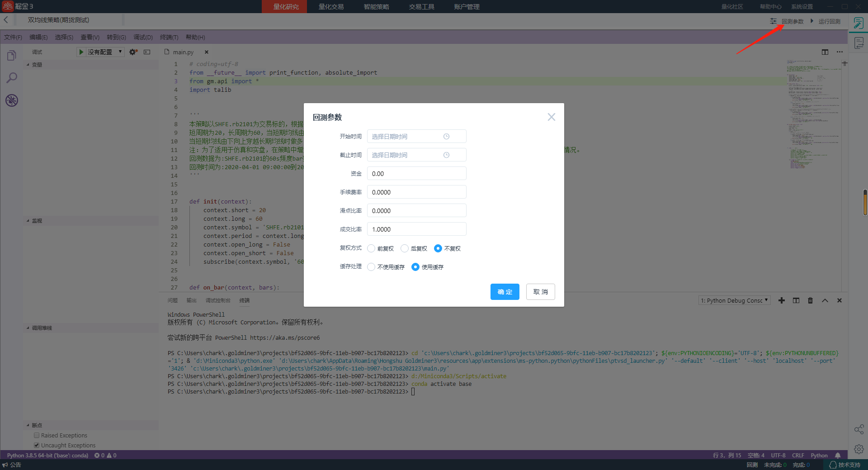Cancel the dialog with 取消 button
The width and height of the screenshot is (868, 470).
pos(541,292)
